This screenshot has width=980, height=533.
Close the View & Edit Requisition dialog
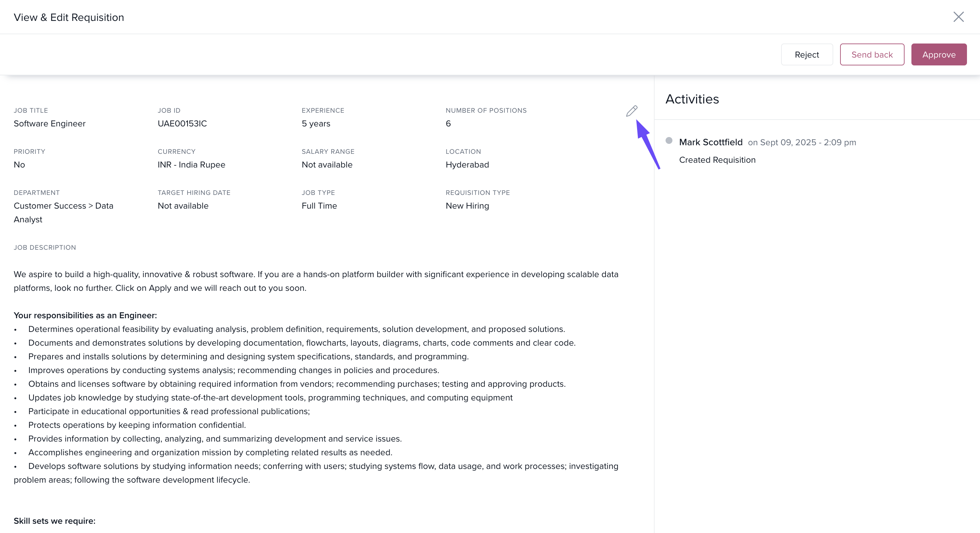[958, 17]
